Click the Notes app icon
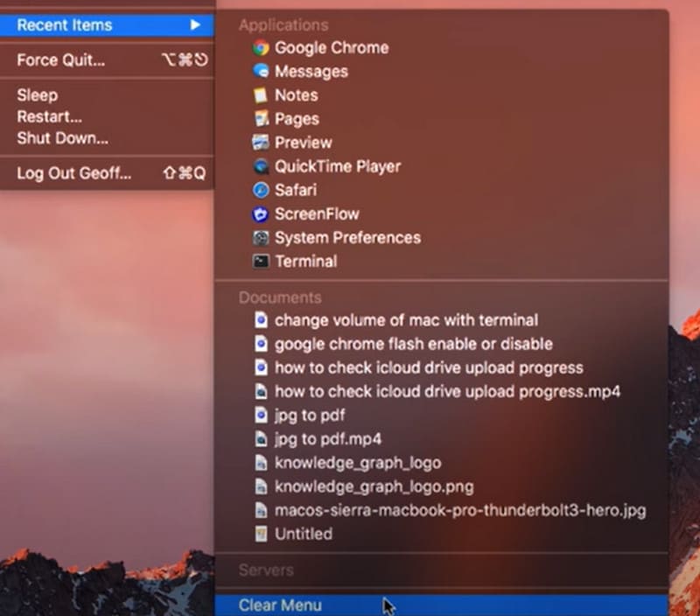 (x=261, y=95)
